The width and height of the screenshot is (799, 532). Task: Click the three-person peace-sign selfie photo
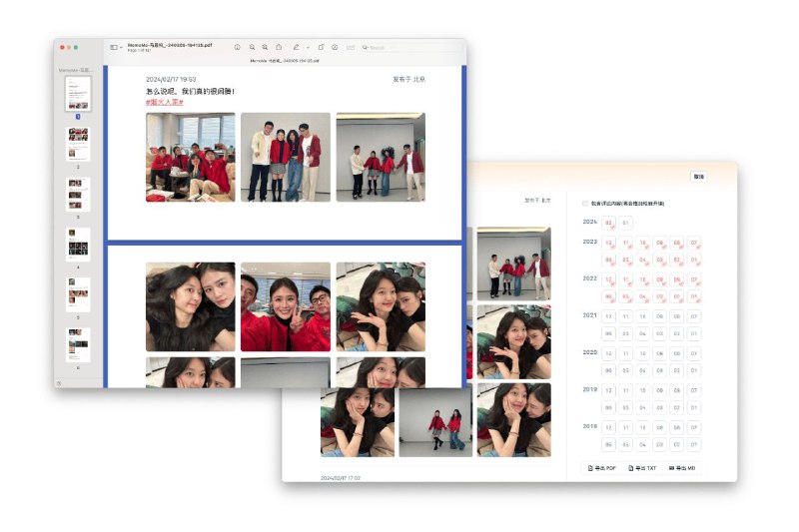(x=286, y=307)
